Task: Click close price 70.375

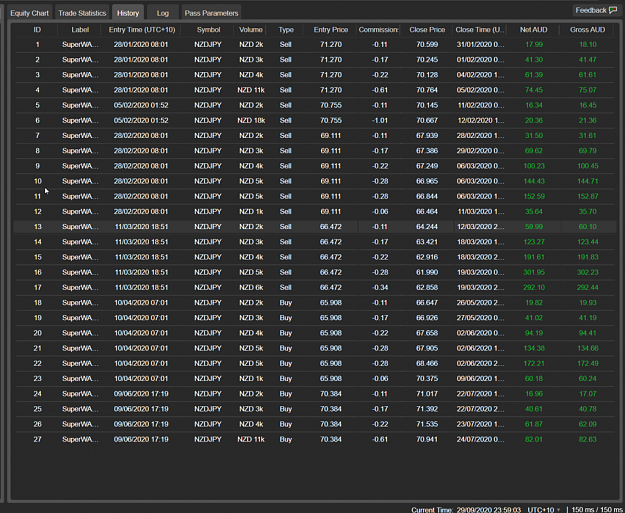Action: pyautogui.click(x=427, y=379)
